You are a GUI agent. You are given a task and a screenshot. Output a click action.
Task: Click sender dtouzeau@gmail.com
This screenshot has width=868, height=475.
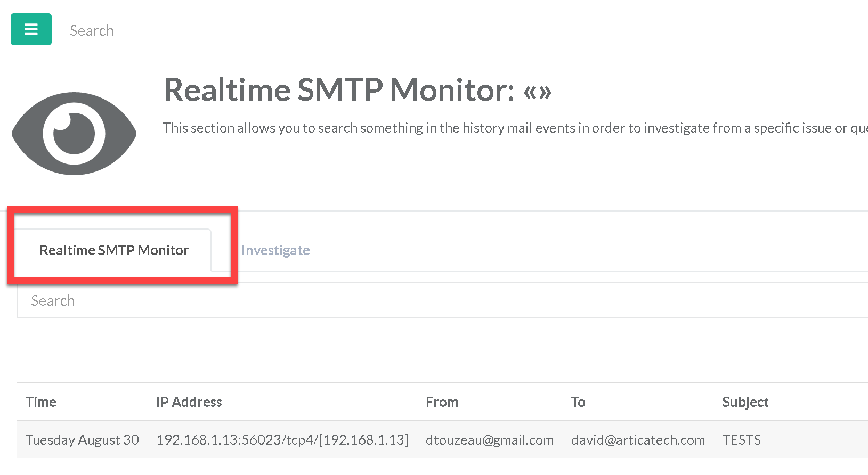tap(489, 440)
